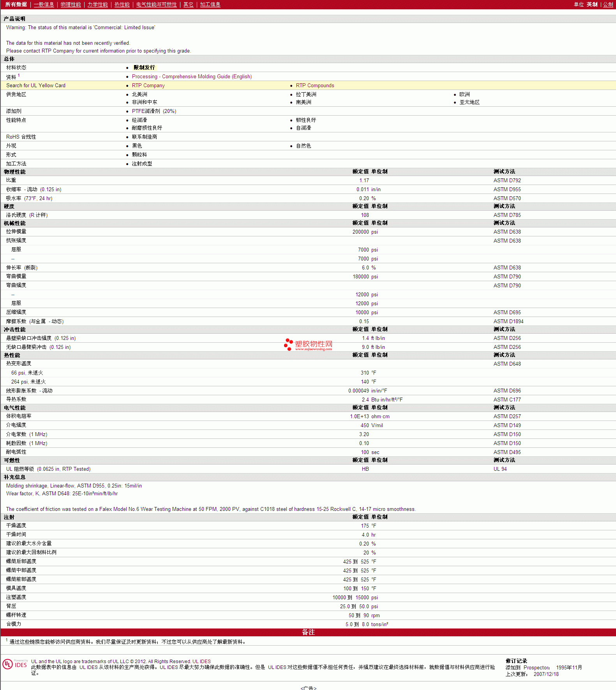
Task: Click 弯曲模量 value 180000
Action: [x=360, y=277]
